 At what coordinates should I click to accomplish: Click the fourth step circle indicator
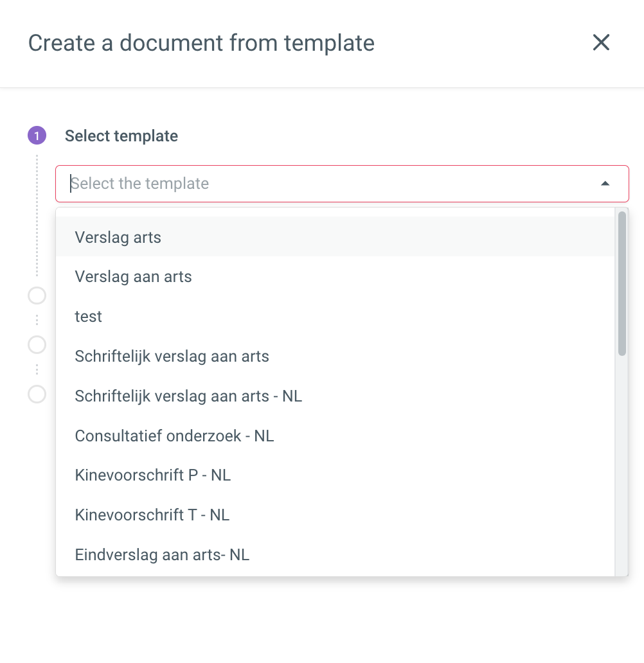point(37,394)
